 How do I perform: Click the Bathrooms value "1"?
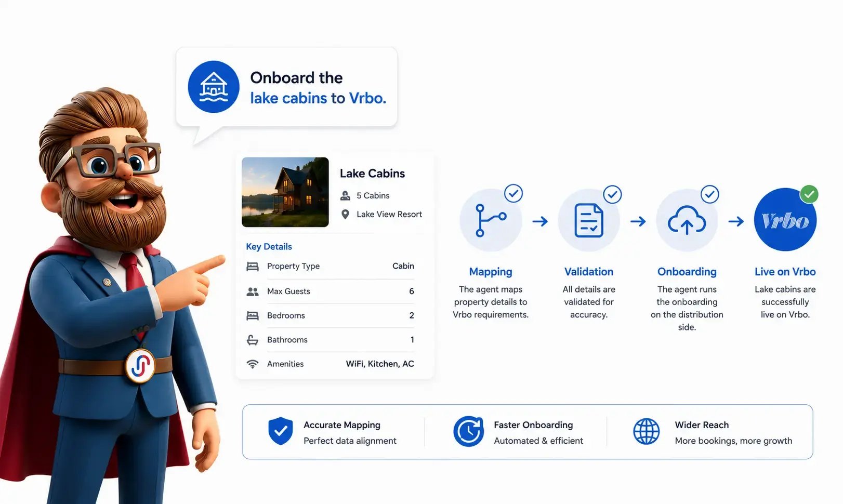pos(412,340)
